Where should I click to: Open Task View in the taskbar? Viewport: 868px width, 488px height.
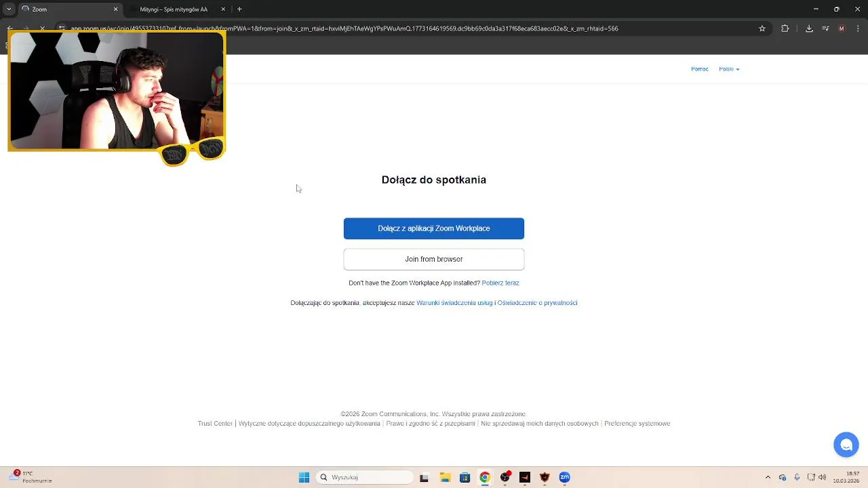tap(424, 477)
